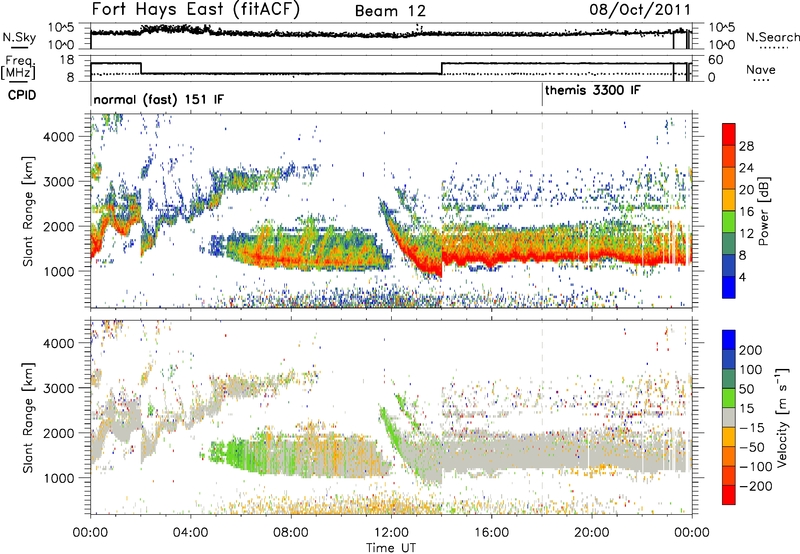Screen dimensions: 800x554
Task: Click "Slant Range [km]" label of the velocity panel
Action: (x=28, y=418)
